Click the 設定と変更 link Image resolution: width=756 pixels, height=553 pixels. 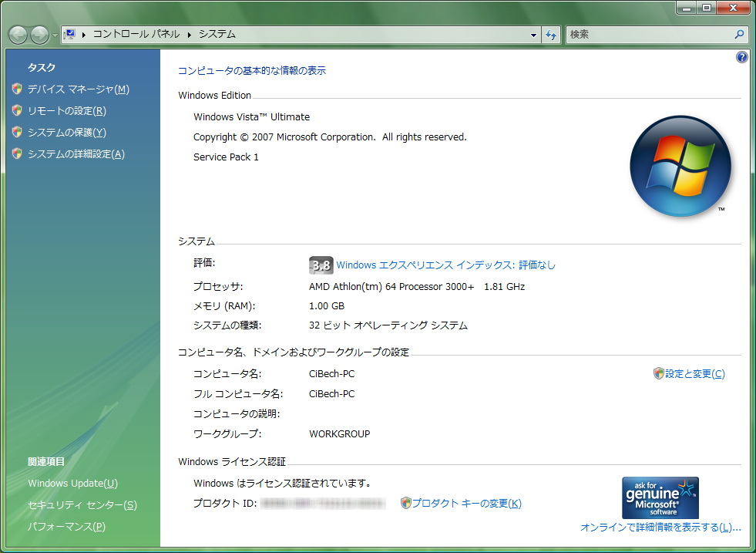pos(694,374)
